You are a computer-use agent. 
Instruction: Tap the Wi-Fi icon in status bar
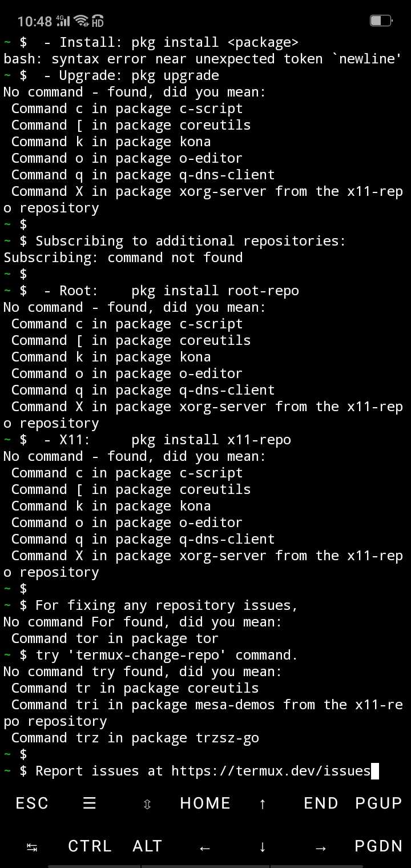coord(82,22)
